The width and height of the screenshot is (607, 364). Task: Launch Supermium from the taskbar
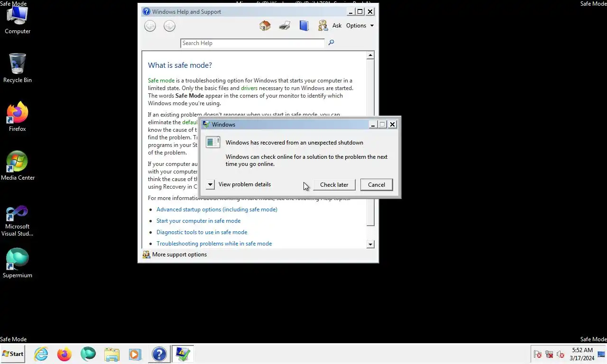88,354
